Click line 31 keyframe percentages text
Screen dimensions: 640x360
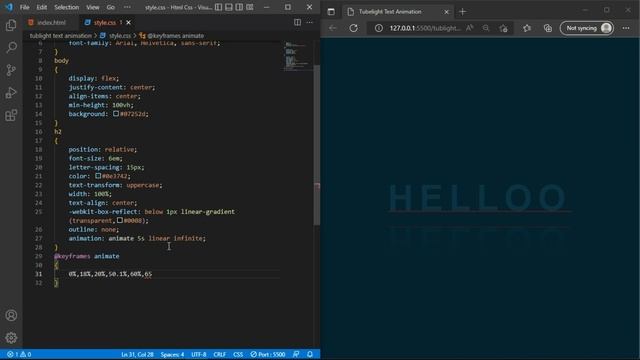pyautogui.click(x=110, y=274)
